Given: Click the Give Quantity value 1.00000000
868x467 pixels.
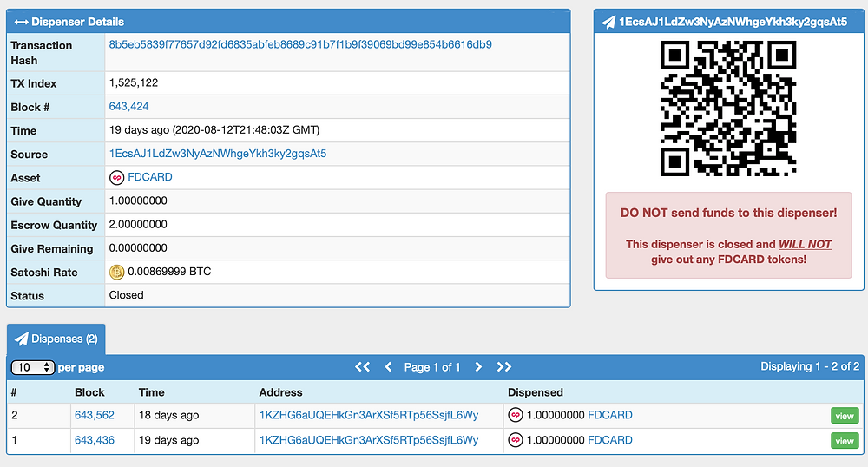Looking at the screenshot, I should 138,201.
